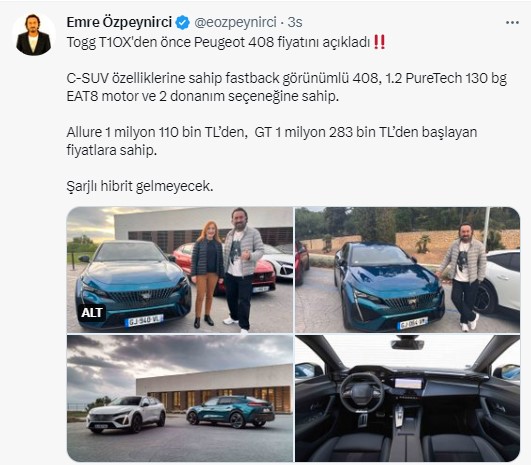The width and height of the screenshot is (531, 465).
Task: Open photo of white and teal cars by building
Action: pos(180,398)
